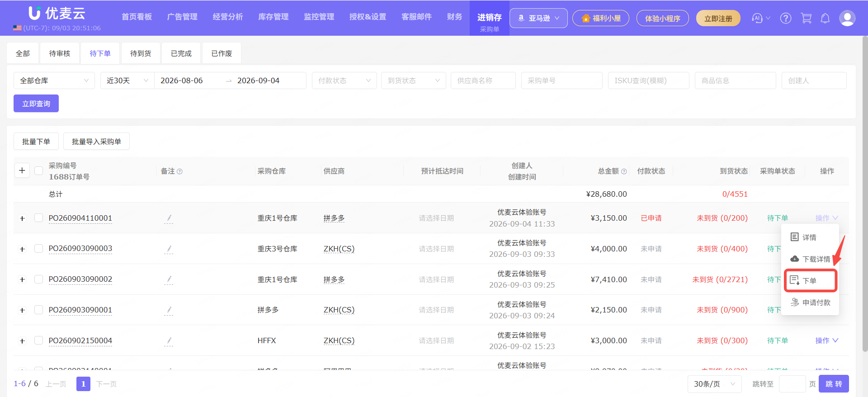Click the house icon on 福利小屋

tap(586, 18)
